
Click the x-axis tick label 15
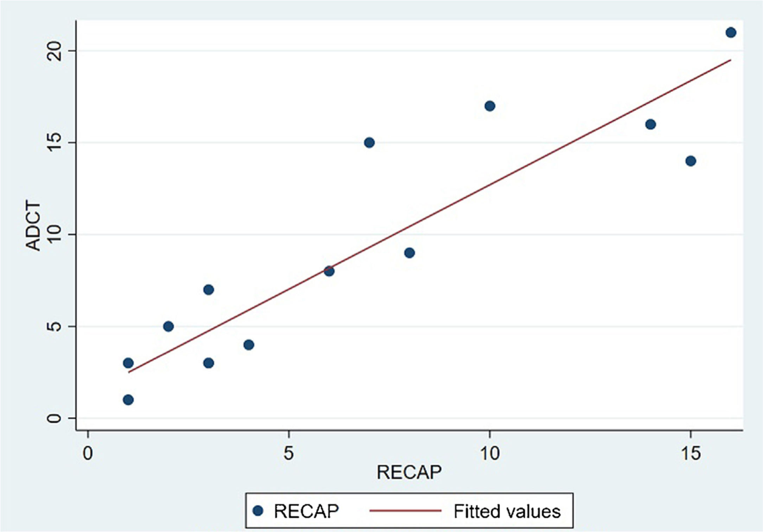691,454
